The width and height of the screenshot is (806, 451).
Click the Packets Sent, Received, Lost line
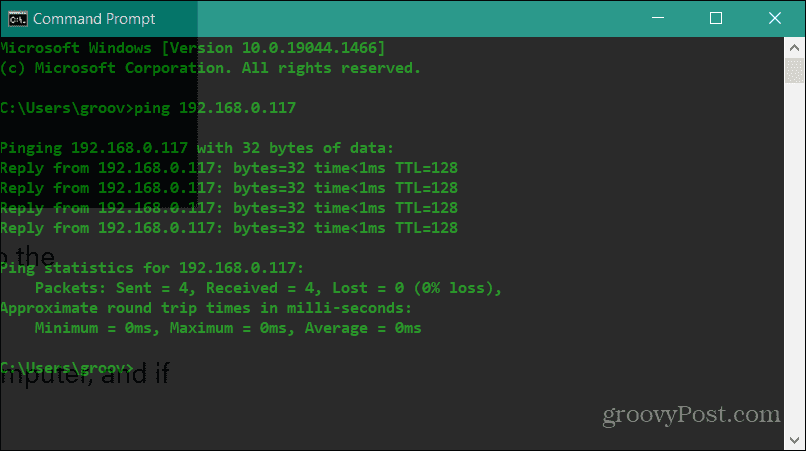(268, 288)
